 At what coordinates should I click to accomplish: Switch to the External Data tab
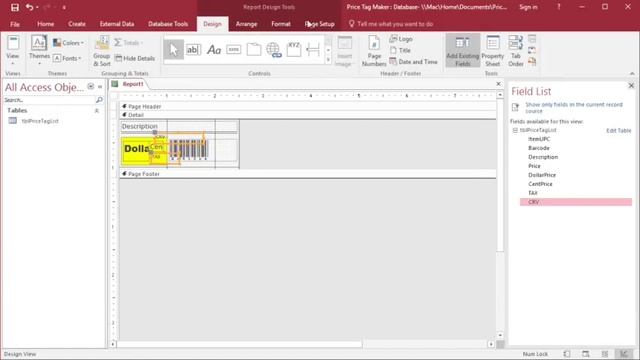(x=117, y=24)
